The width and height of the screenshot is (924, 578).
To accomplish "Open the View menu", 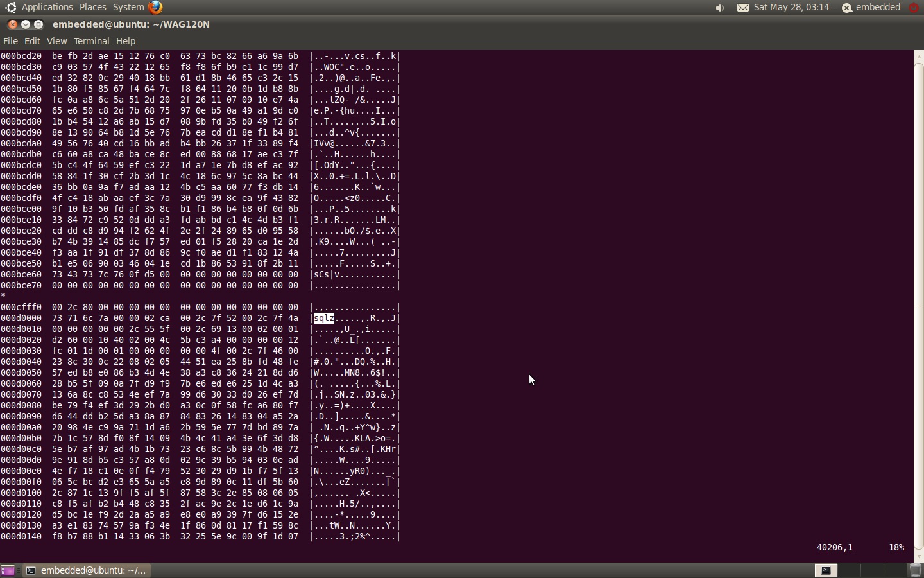I will 56,41.
